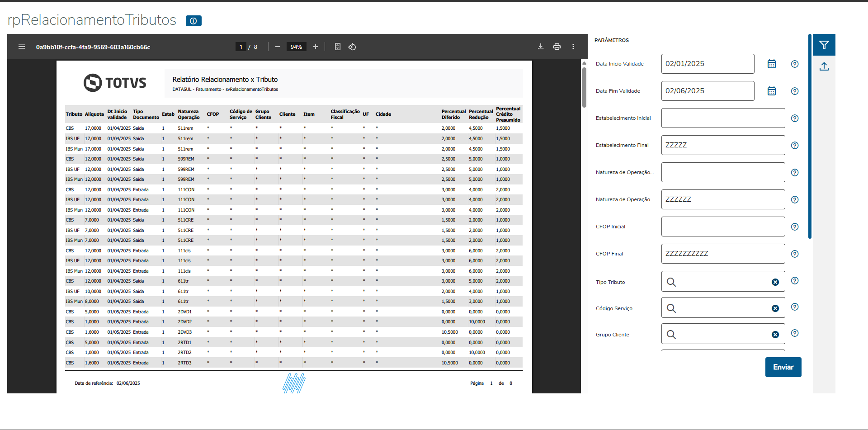Image resolution: width=868 pixels, height=430 pixels.
Task: Open PDF viewer more actions menu
Action: pos(573,47)
